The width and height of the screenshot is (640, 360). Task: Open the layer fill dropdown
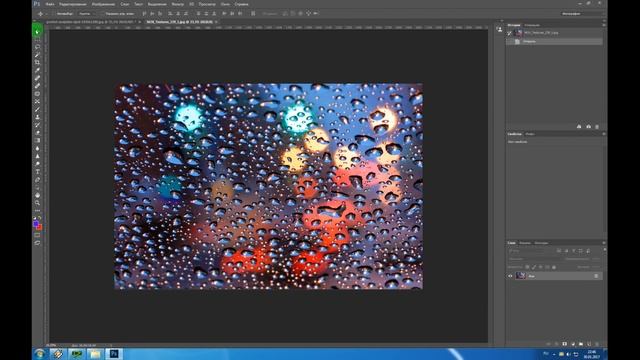[596, 267]
